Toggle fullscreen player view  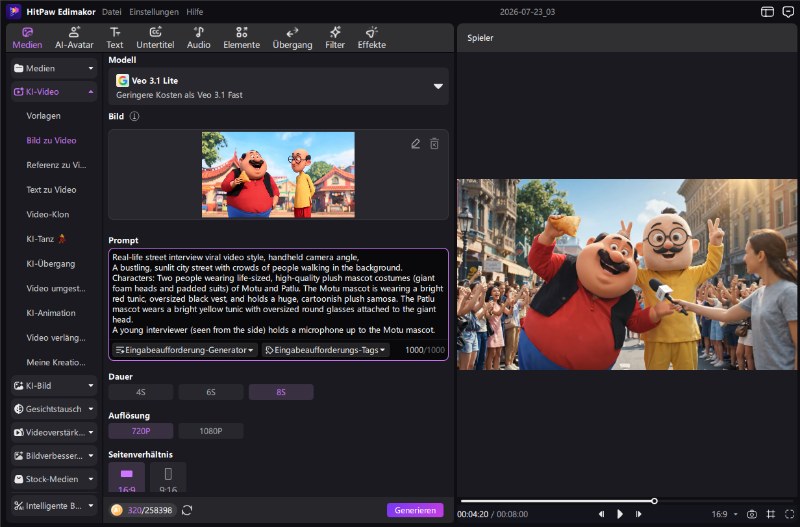789,514
